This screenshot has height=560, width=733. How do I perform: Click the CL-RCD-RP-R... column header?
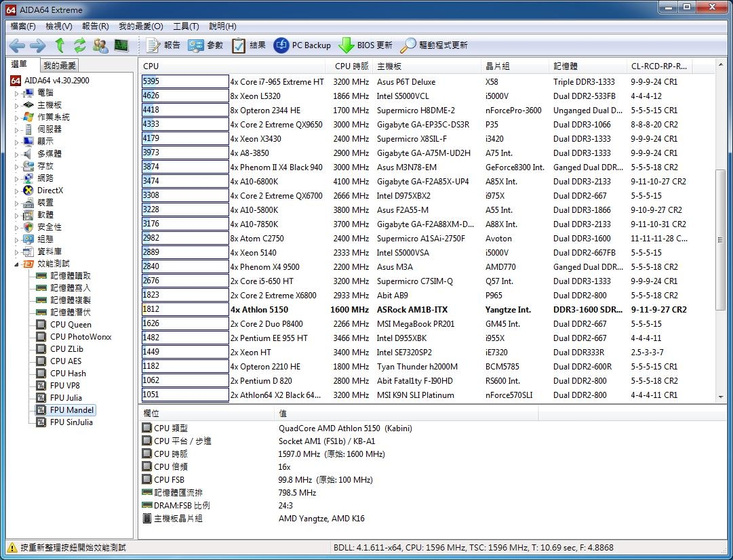pyautogui.click(x=660, y=66)
